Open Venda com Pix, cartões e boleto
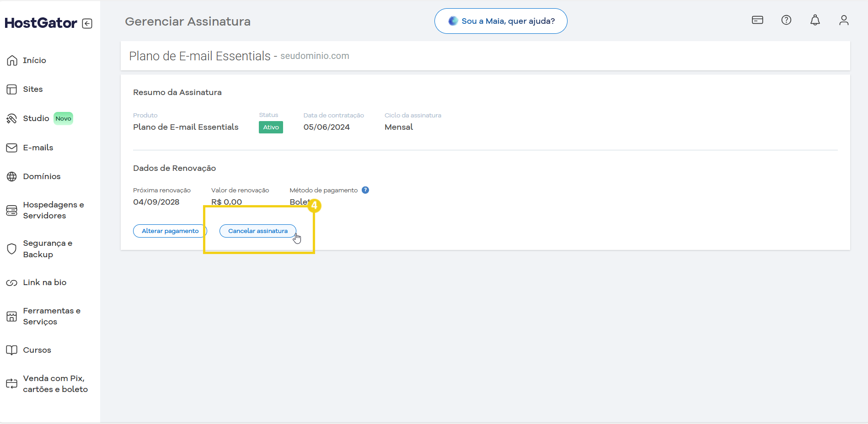Screen dimensions: 868x424 [x=55, y=384]
